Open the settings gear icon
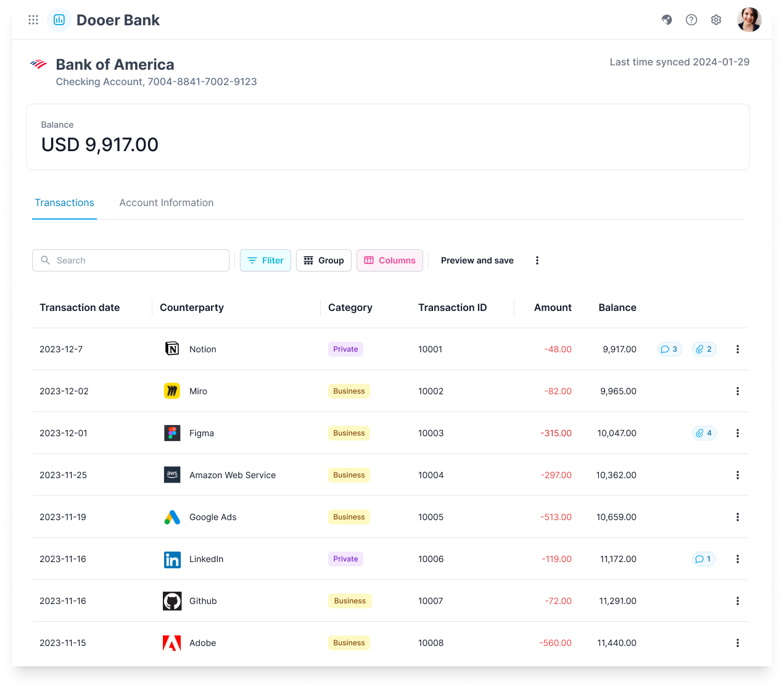784x691 pixels. 716,20
